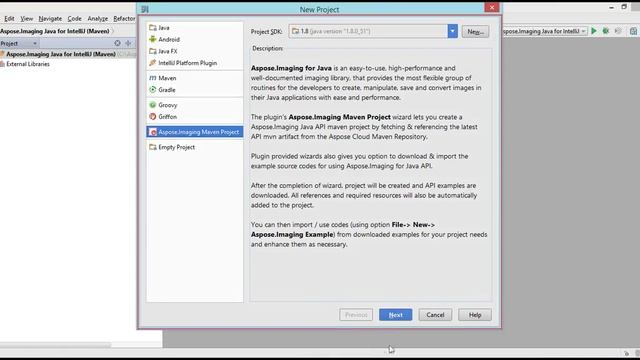640x360 pixels.
Task: Click Cancel button in dialog
Action: (x=435, y=315)
